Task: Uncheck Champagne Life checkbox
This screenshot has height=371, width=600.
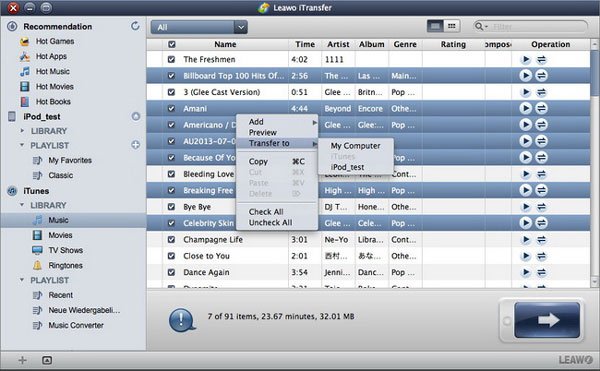Action: [x=171, y=239]
